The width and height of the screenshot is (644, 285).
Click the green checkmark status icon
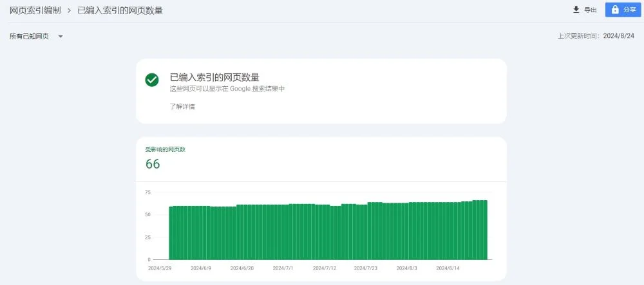click(x=152, y=80)
